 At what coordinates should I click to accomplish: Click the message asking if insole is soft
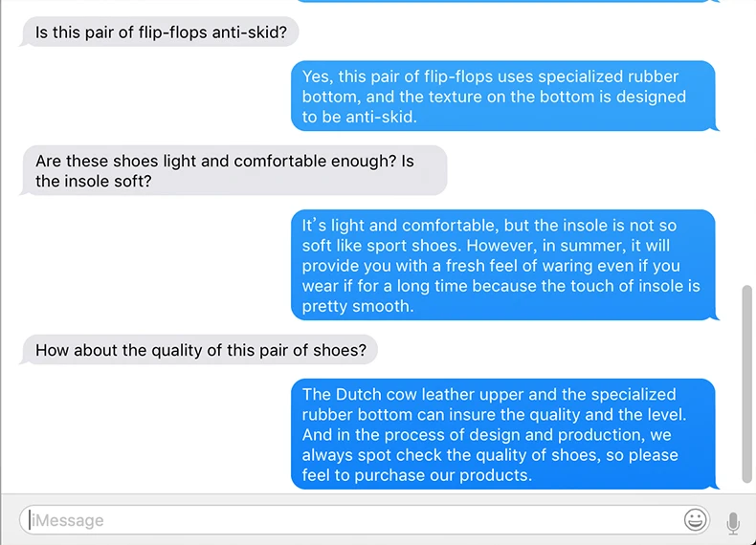click(x=233, y=170)
